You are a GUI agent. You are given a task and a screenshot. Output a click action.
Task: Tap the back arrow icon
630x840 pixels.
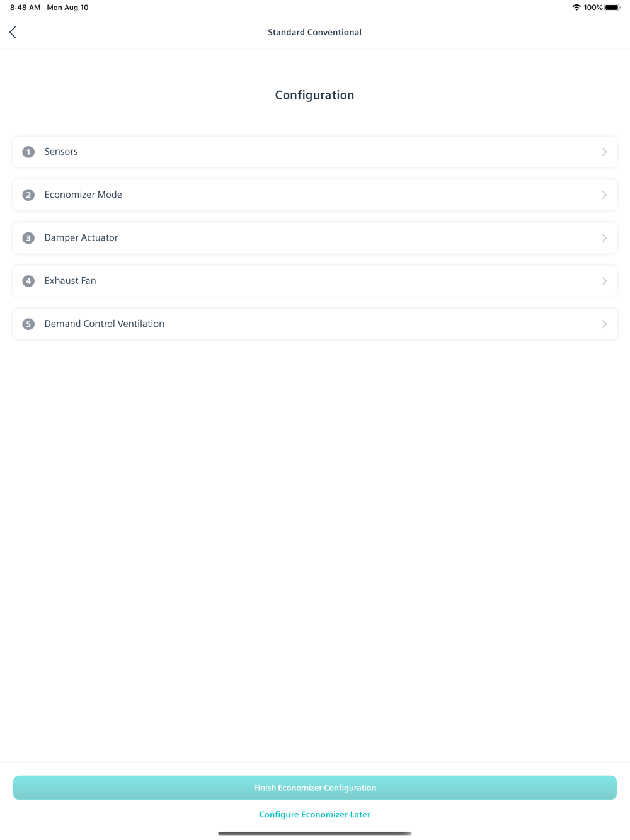click(x=13, y=32)
